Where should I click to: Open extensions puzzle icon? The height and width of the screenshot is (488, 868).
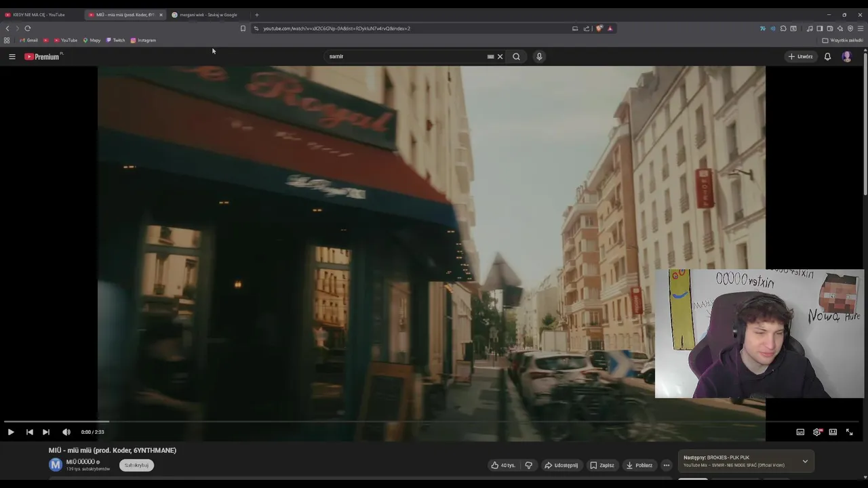(783, 28)
